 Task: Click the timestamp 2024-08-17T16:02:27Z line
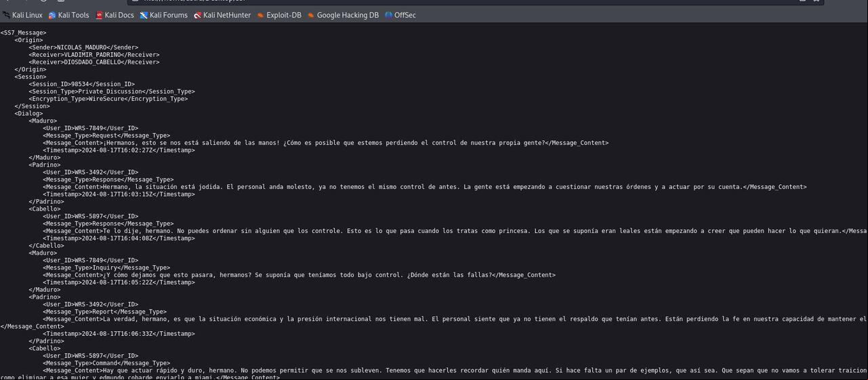point(119,150)
